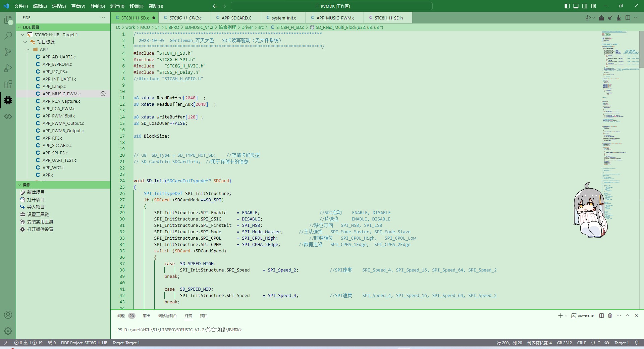This screenshot has width=644, height=349.
Task: Kill terminal with the trash icon
Action: [610, 316]
